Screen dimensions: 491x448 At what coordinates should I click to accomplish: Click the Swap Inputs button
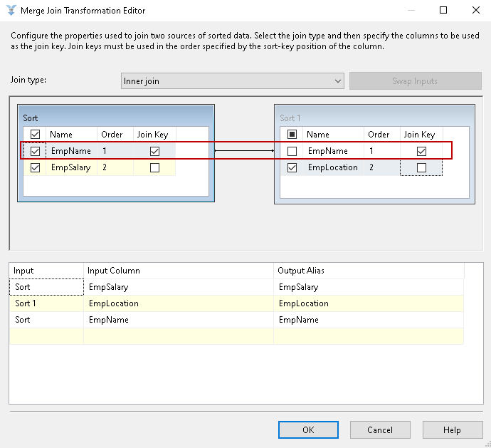point(416,81)
